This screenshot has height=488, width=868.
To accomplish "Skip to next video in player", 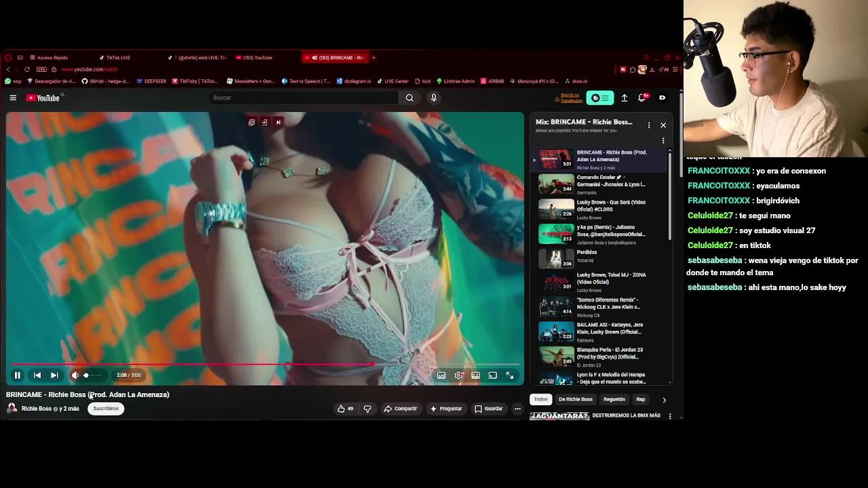I will coord(54,375).
